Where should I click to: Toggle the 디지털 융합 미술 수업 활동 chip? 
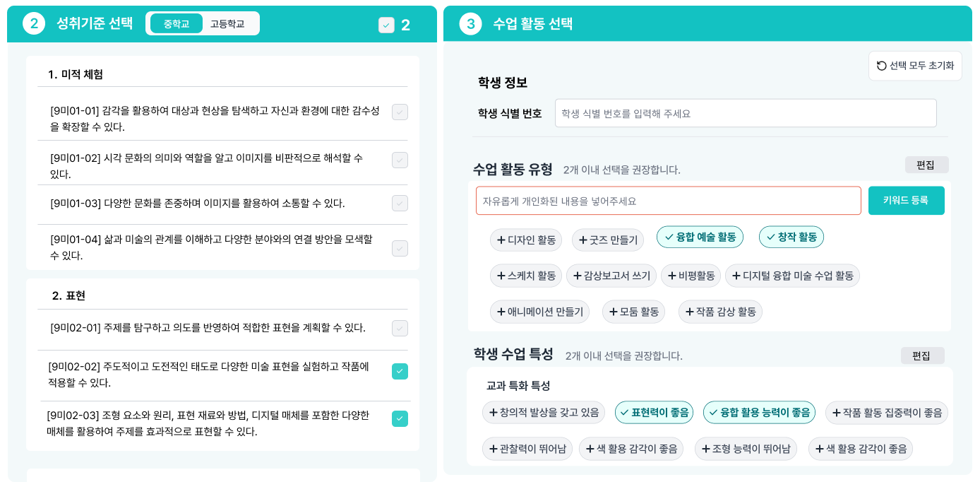792,276
